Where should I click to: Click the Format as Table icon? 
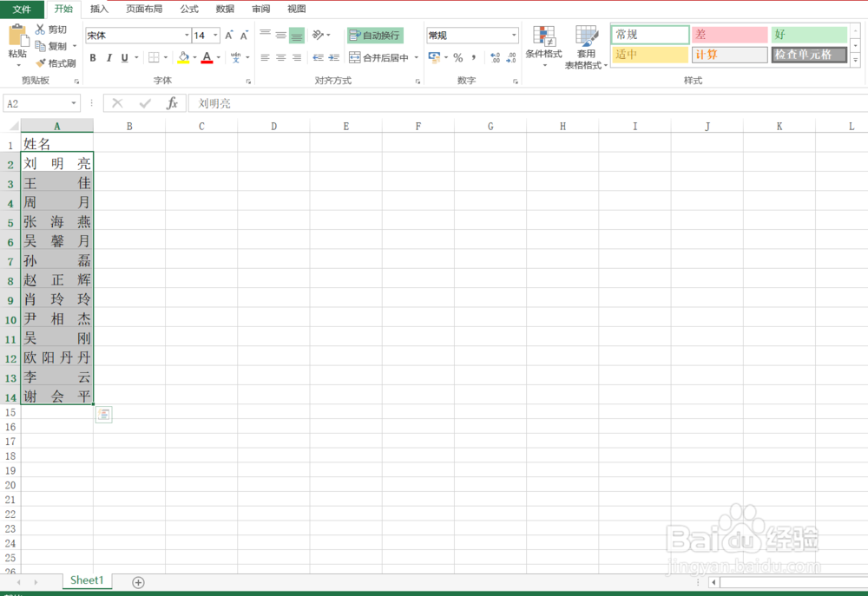pos(586,36)
